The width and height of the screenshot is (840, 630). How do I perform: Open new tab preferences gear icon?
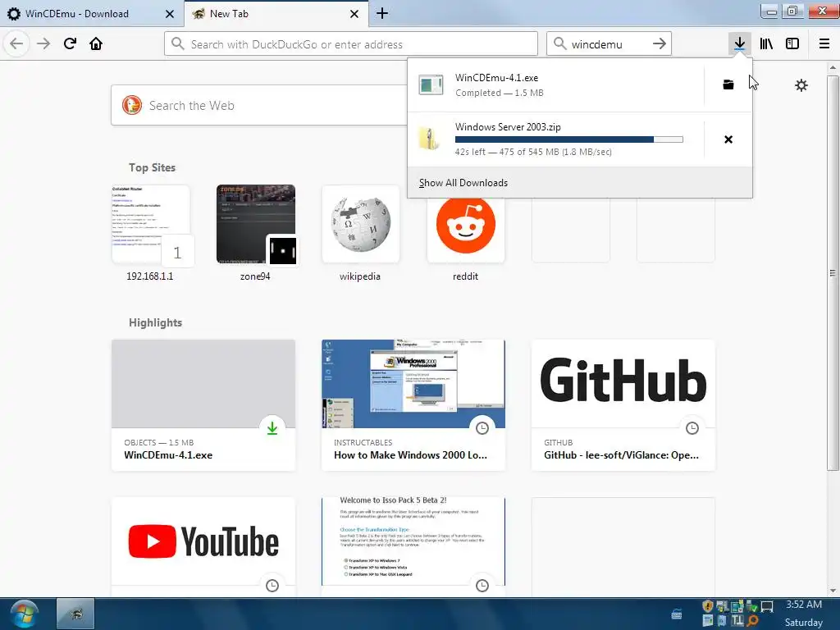point(801,85)
